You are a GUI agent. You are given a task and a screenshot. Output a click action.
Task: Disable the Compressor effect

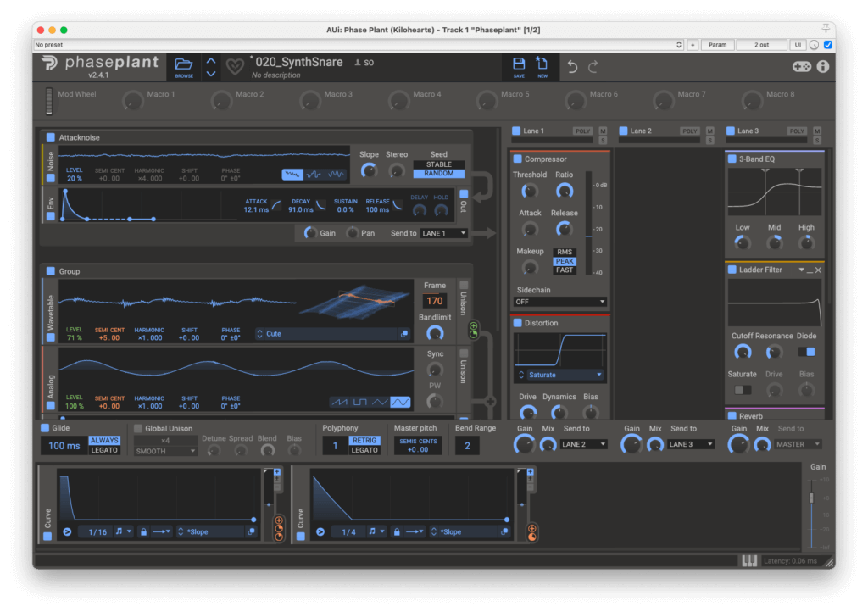pos(518,159)
